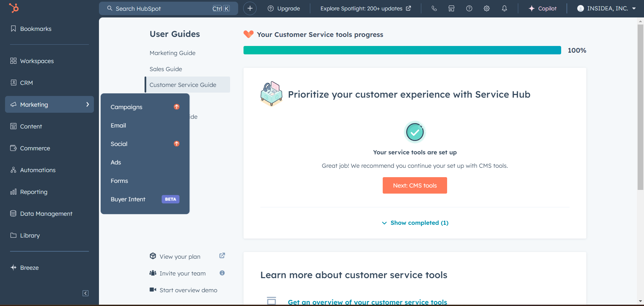Click the 'Your service tools are set up' text
This screenshot has width=644, height=306.
click(415, 152)
